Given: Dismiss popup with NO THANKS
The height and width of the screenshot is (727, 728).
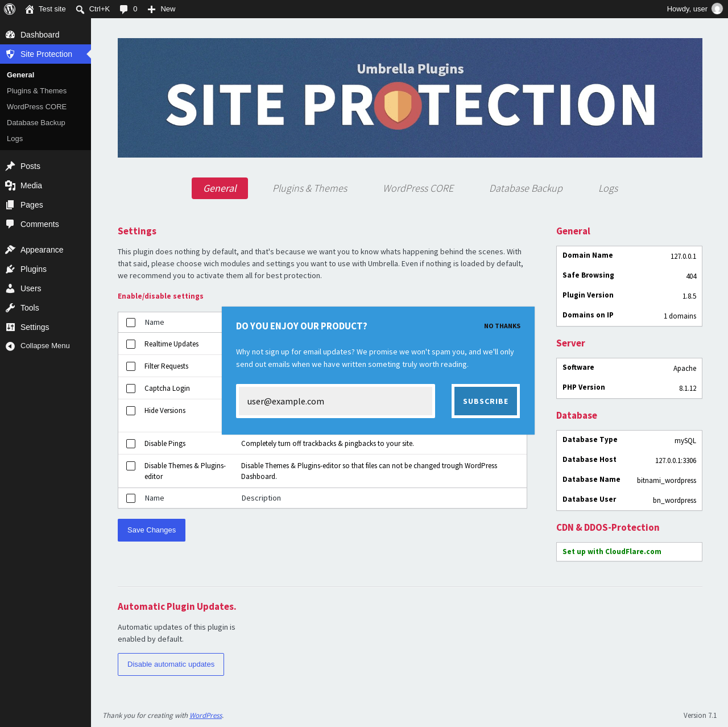Looking at the screenshot, I should pyautogui.click(x=502, y=327).
